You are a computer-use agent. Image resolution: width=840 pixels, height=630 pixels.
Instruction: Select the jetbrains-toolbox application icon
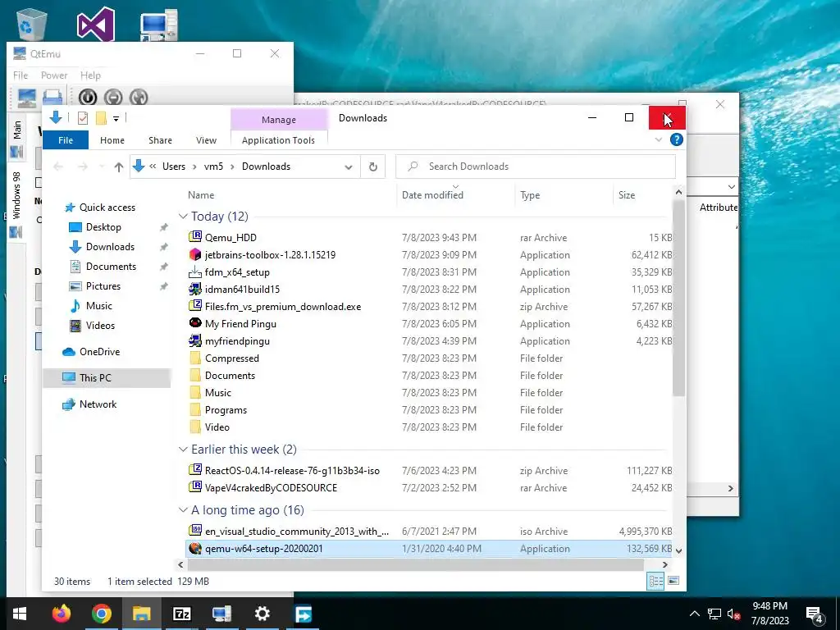pos(195,254)
